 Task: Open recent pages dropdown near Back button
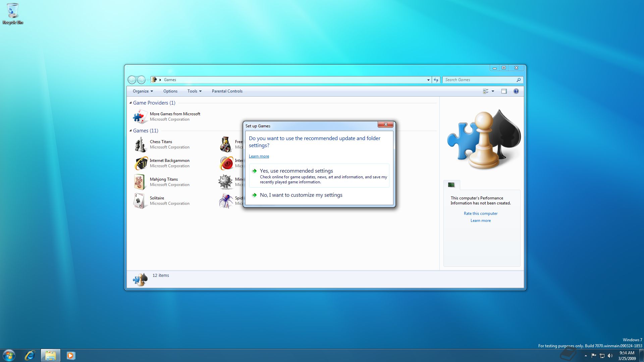(x=148, y=80)
